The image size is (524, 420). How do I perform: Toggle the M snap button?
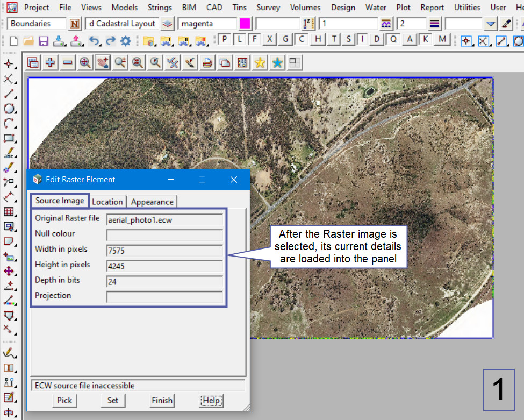coord(442,39)
